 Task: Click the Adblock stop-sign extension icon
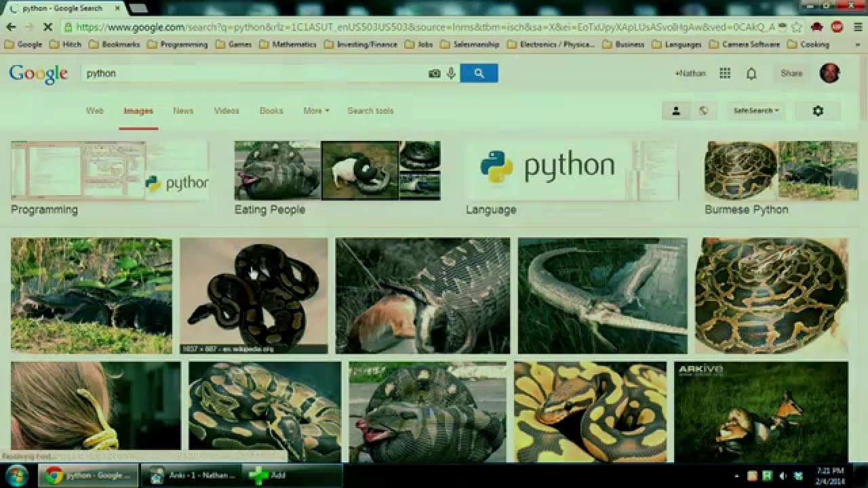[x=837, y=27]
